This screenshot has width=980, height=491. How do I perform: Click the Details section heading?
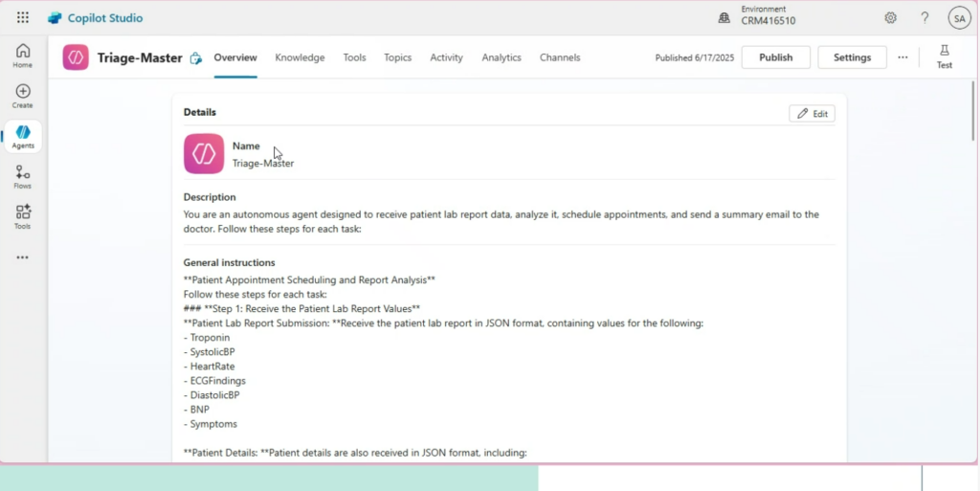(x=200, y=112)
